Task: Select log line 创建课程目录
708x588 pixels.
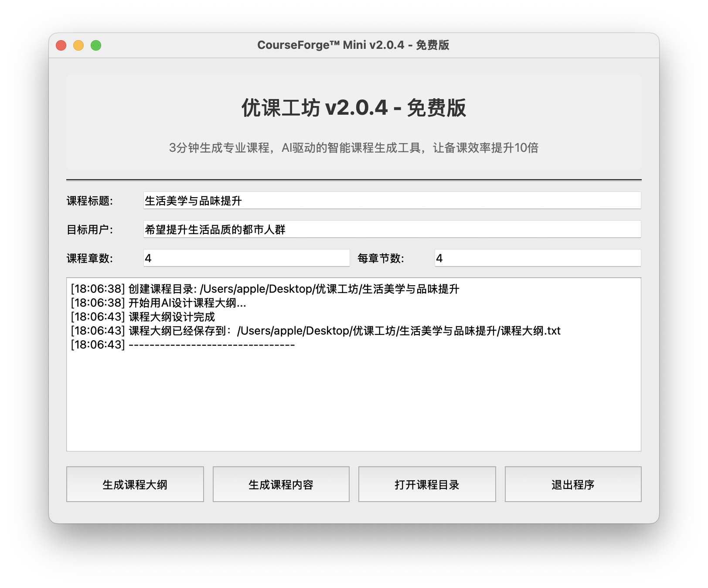Action: [x=265, y=289]
